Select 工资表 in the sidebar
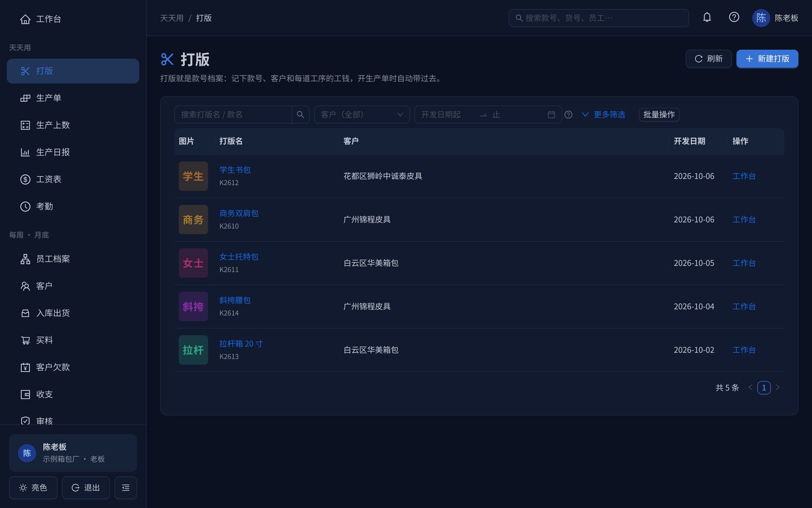Viewport: 812px width, 508px height. (x=73, y=179)
